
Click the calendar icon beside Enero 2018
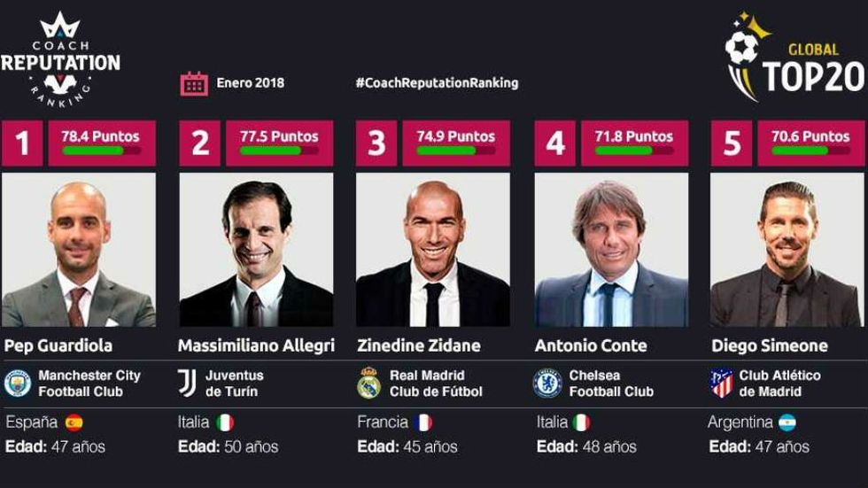tap(194, 83)
